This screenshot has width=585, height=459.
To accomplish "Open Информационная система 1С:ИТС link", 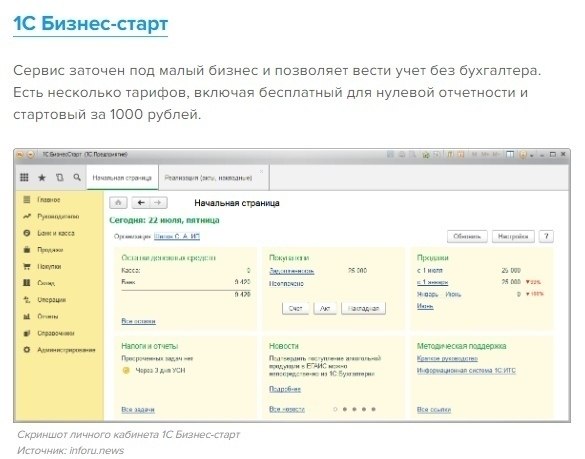I will point(466,370).
